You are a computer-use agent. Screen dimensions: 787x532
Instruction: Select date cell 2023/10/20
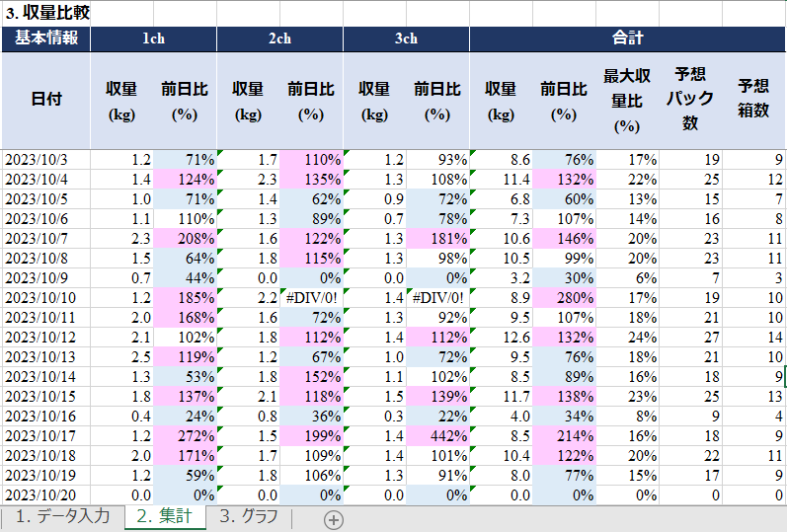46,495
